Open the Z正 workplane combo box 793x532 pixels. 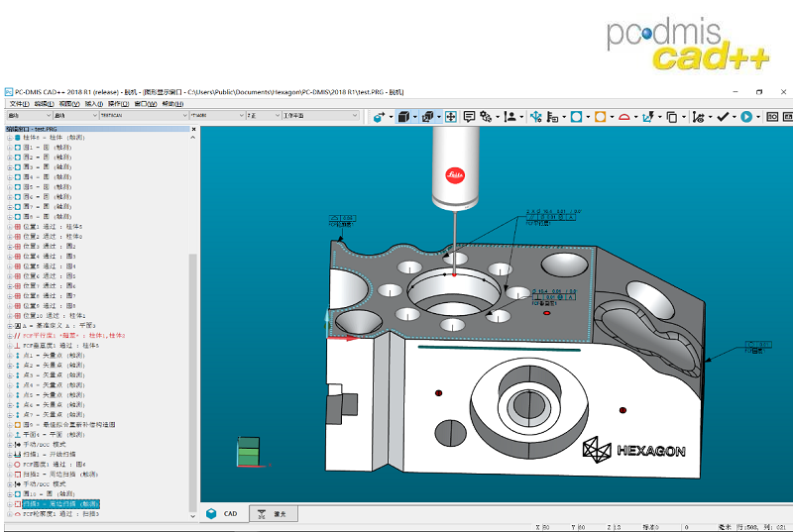(263, 116)
